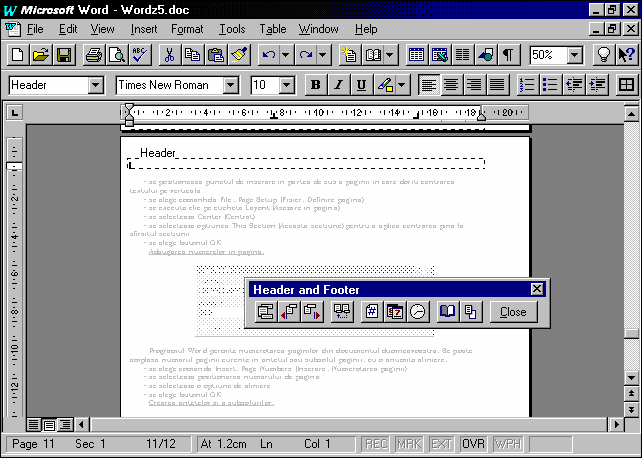Activate the context Help pointer icon
Screen dimensions: 642x458
(627, 55)
